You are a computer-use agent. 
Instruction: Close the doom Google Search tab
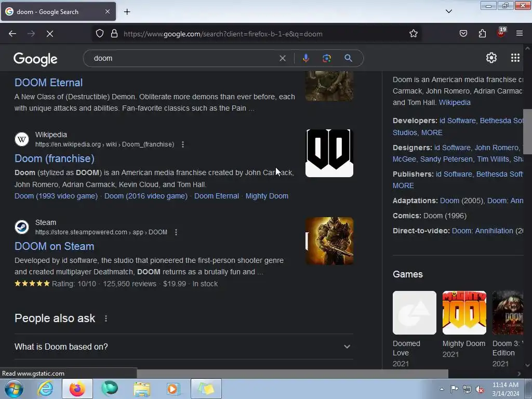click(107, 11)
